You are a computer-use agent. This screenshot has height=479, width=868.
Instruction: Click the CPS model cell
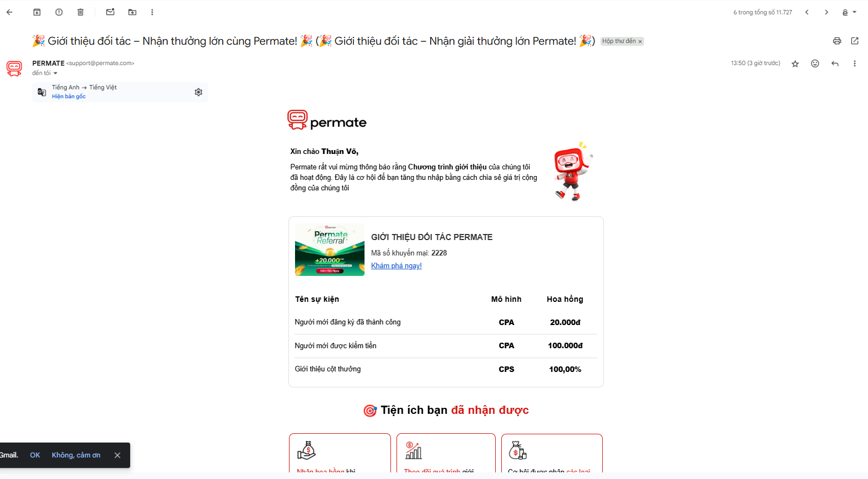(x=506, y=369)
